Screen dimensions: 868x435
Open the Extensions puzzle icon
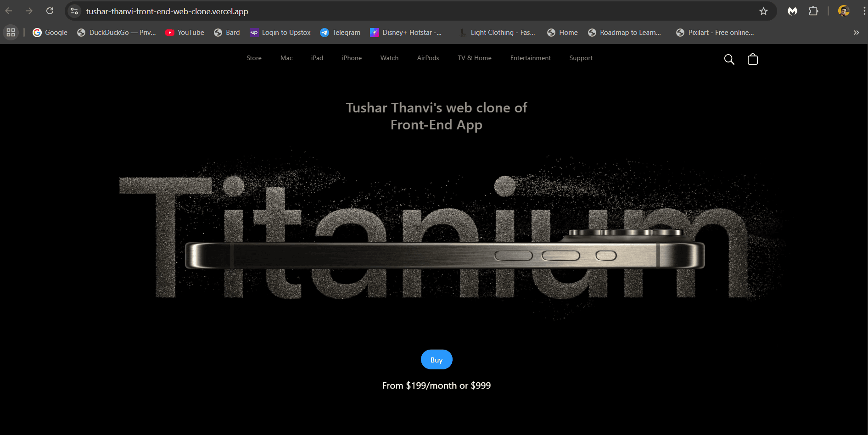click(x=813, y=11)
